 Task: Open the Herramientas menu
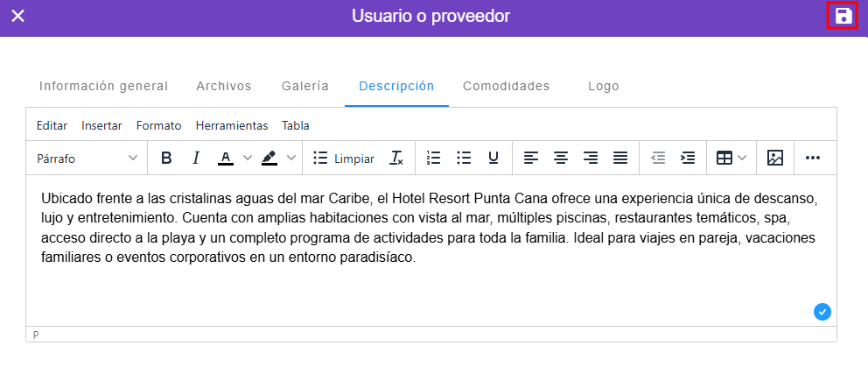point(232,125)
